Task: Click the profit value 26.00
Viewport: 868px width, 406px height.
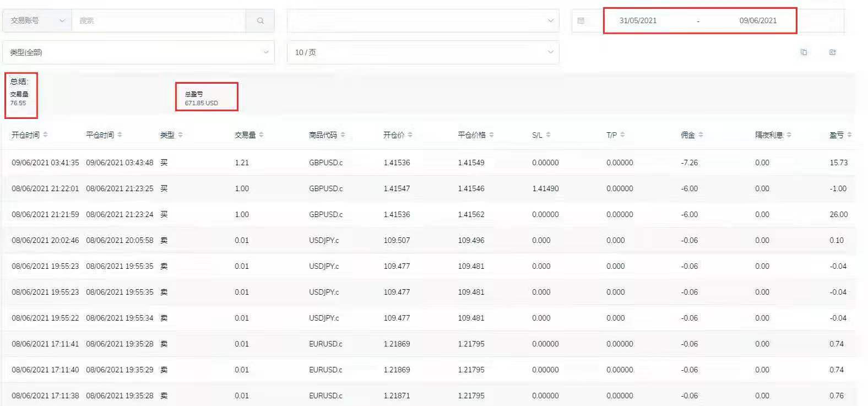Action: (839, 215)
